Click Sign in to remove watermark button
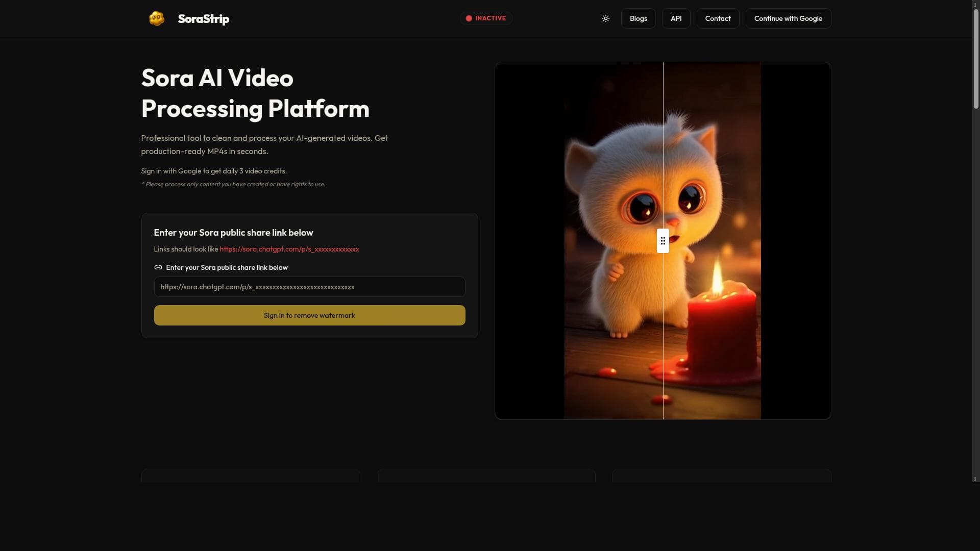 pyautogui.click(x=310, y=315)
